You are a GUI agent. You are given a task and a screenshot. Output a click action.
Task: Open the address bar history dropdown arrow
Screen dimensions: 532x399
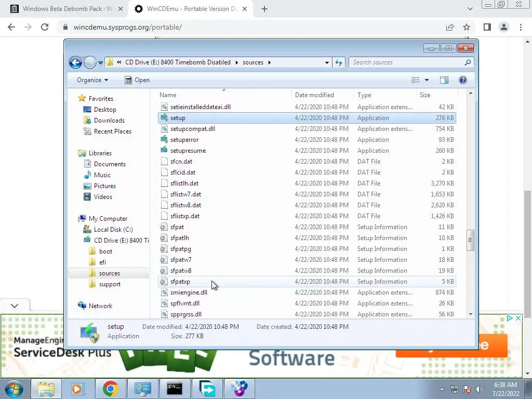click(327, 63)
